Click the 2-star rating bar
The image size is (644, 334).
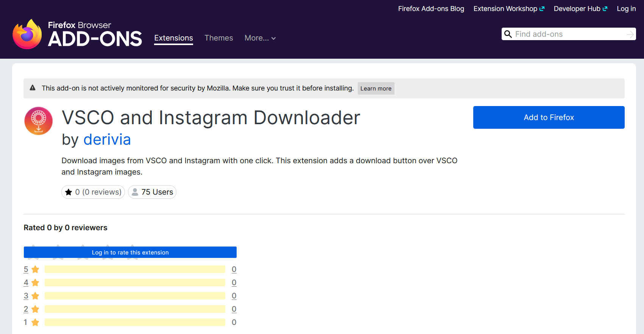pos(135,309)
